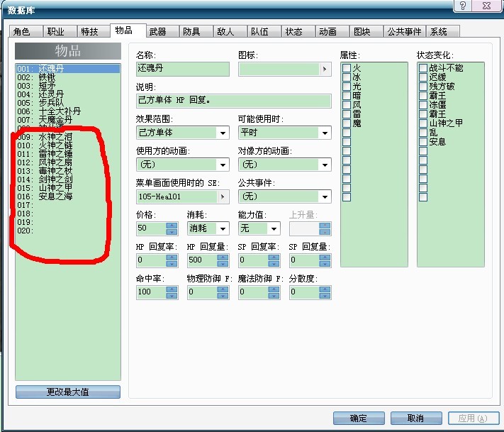Viewport: 504px width, 432px height.
Task: Select item 009: 水神之泪 in list
Action: [x=68, y=137]
